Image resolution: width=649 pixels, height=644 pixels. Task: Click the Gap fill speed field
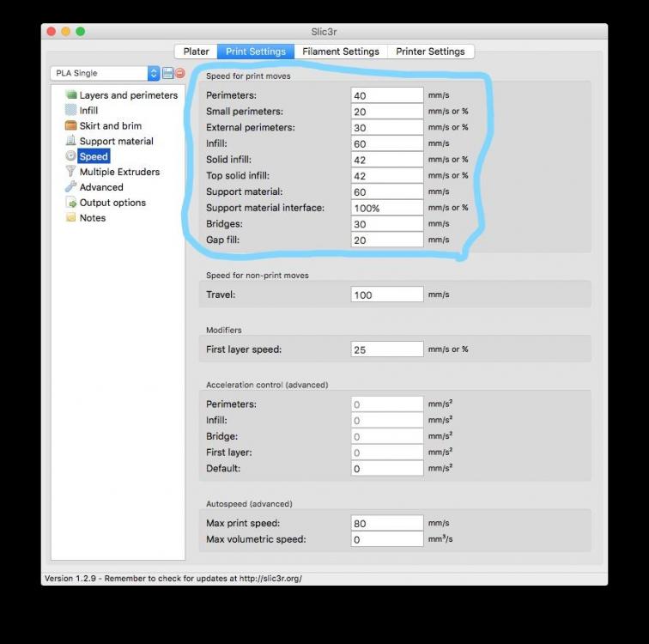click(x=387, y=240)
